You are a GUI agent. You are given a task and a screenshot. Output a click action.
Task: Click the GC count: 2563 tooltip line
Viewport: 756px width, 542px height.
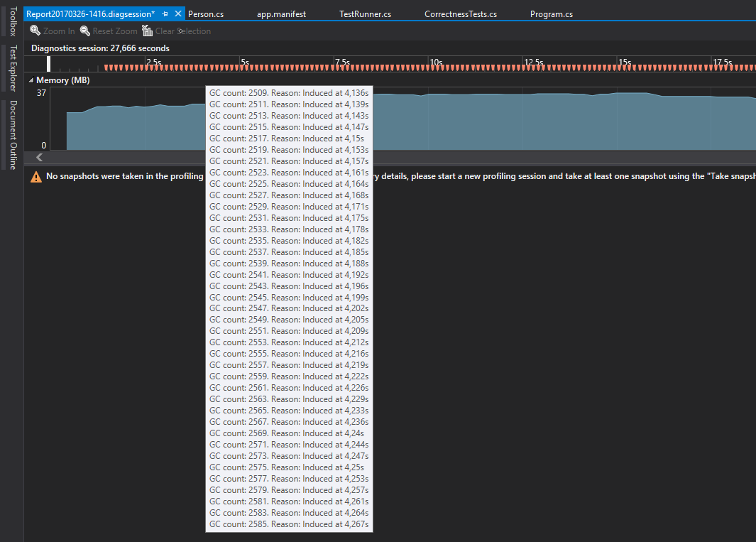[289, 399]
